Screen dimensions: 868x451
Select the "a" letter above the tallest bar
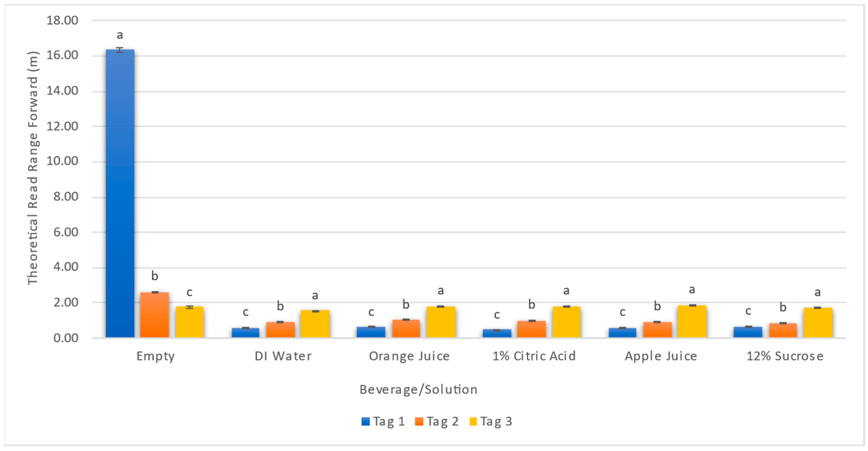[120, 35]
